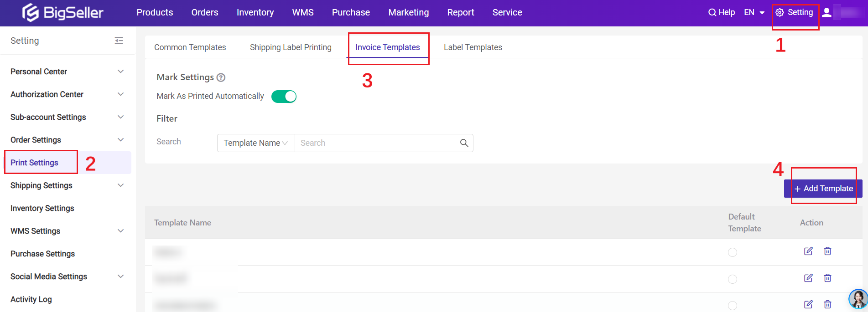The width and height of the screenshot is (868, 312).
Task: Open Print Settings in sidebar
Action: click(68, 163)
